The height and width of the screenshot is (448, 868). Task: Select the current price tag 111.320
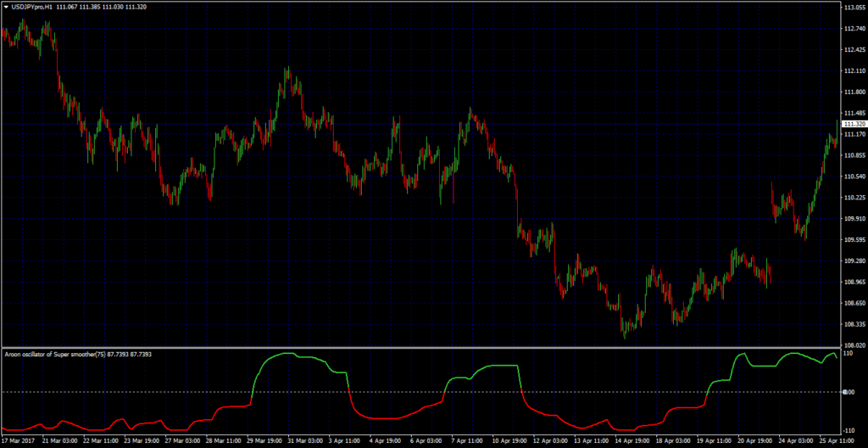(854, 124)
